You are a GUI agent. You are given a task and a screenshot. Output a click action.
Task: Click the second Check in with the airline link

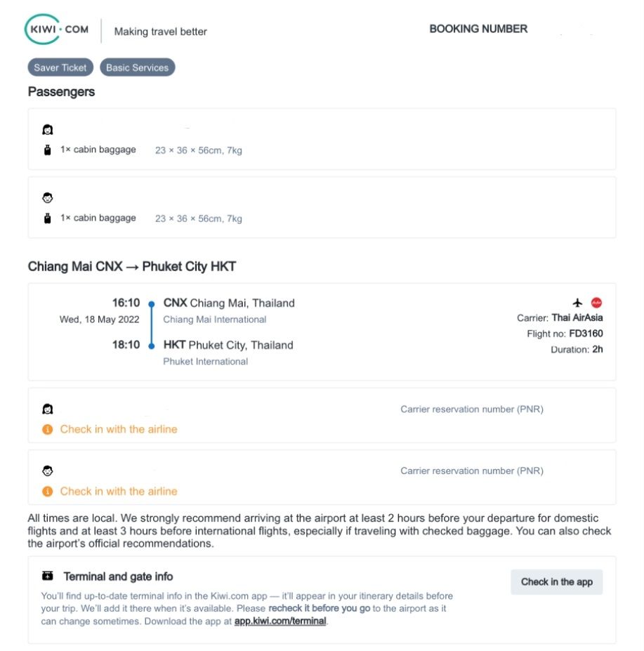click(x=119, y=491)
